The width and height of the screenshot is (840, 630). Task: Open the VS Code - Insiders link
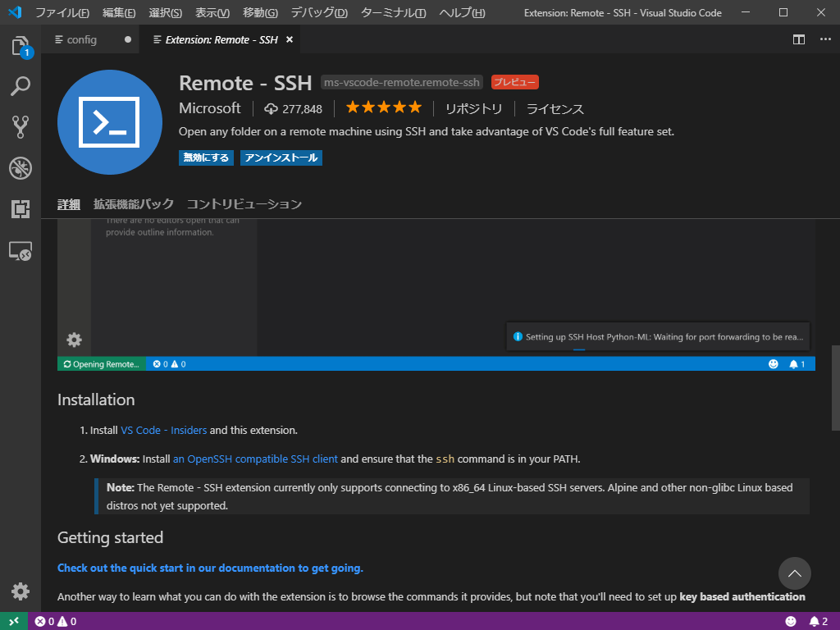click(164, 430)
